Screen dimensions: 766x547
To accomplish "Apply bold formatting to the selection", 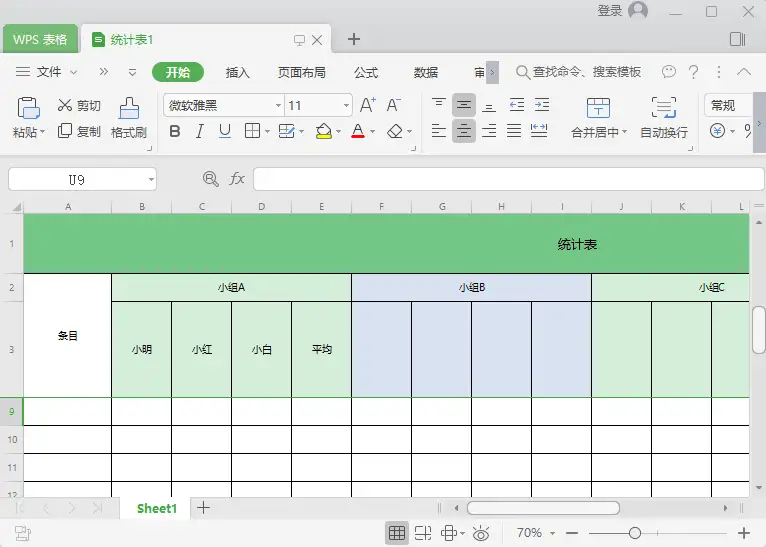I will point(175,131).
